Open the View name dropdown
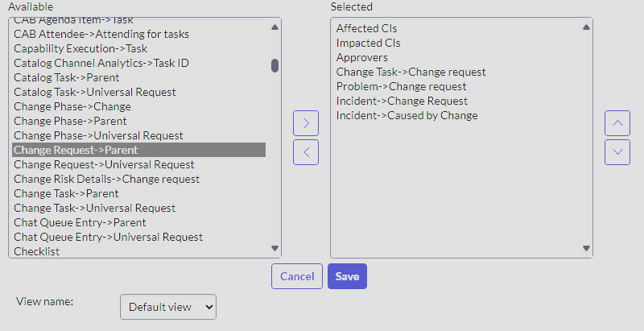This screenshot has height=331, width=644. [168, 307]
